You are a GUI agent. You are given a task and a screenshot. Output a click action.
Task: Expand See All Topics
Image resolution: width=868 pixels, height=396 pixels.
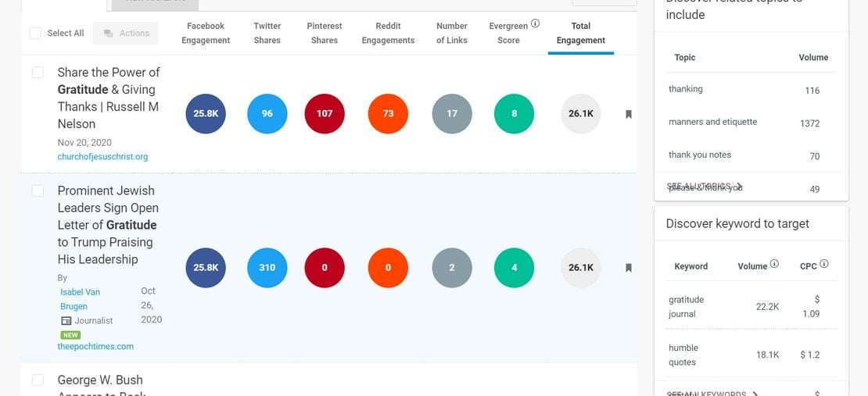click(x=704, y=186)
